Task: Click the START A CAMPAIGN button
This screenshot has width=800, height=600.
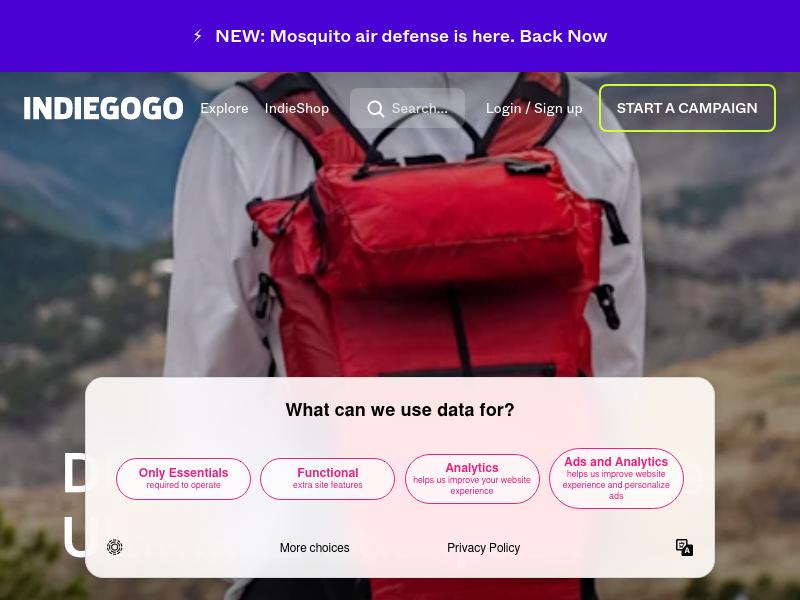Action: pos(687,108)
